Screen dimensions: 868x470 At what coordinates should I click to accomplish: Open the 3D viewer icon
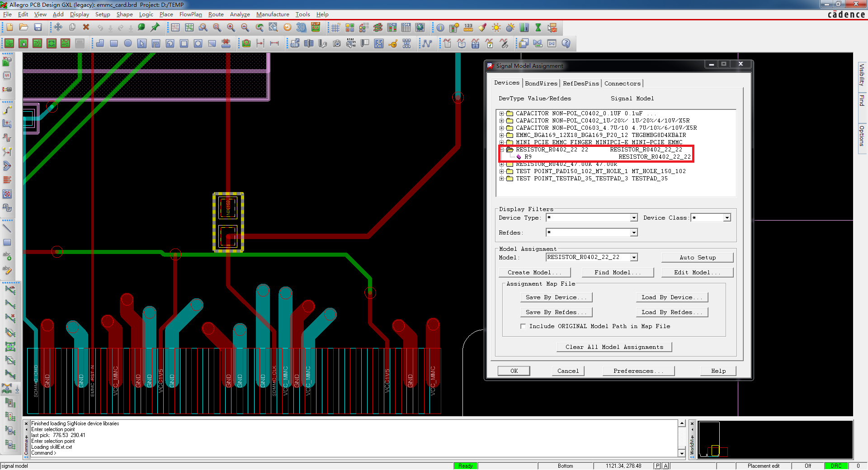(x=301, y=28)
